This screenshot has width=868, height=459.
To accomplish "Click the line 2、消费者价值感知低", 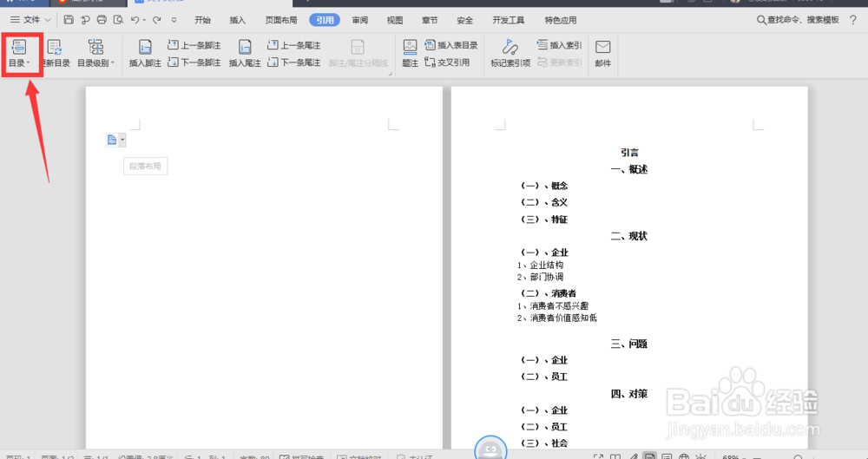I will point(557,318).
